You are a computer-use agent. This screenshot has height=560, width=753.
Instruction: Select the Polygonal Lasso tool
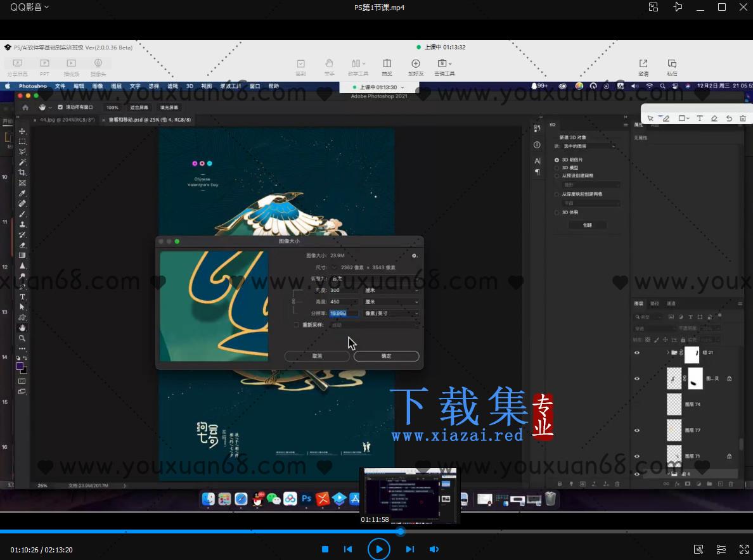pyautogui.click(x=22, y=151)
